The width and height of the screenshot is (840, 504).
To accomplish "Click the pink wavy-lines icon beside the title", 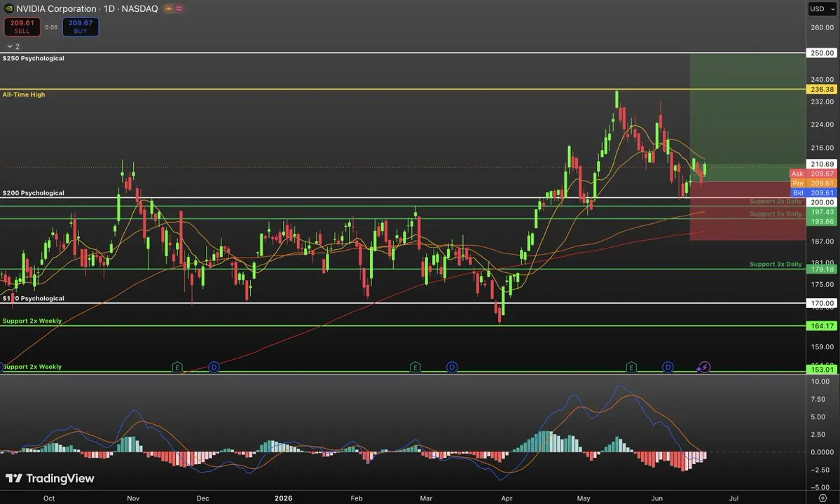I will (179, 8).
